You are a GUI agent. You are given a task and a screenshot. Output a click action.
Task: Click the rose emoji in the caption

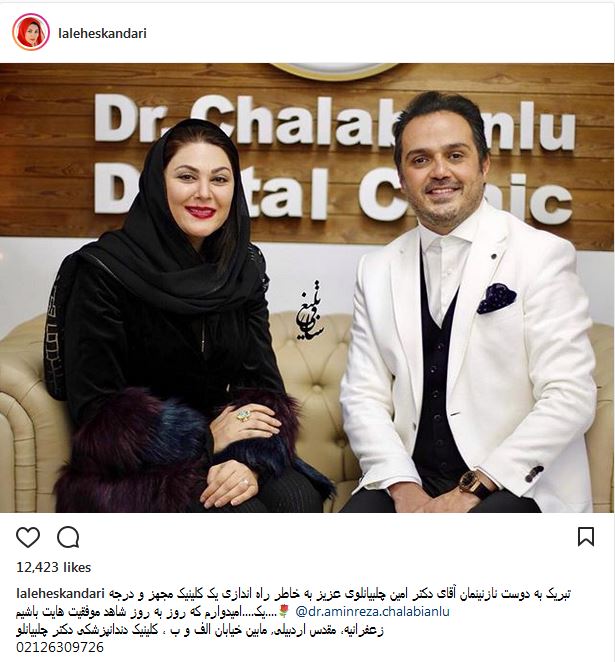coord(284,611)
